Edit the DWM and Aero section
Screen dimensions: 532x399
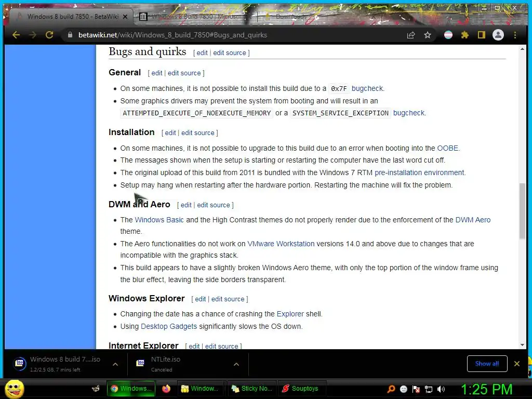pos(186,205)
